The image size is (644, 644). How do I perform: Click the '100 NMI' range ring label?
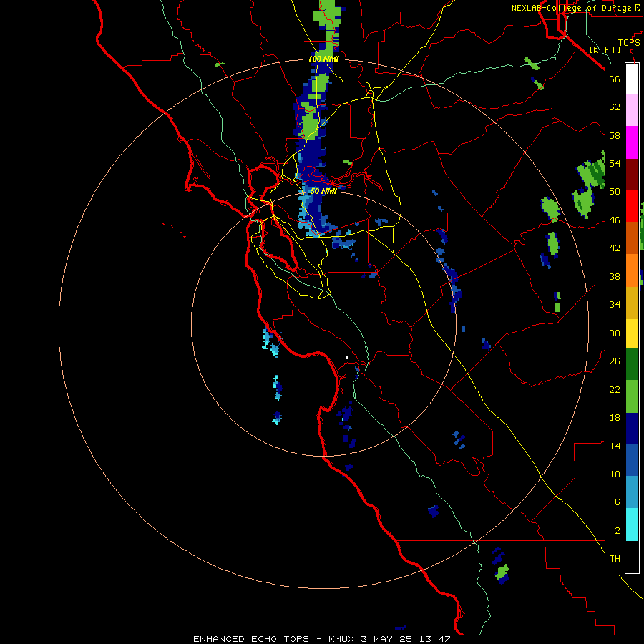click(323, 59)
